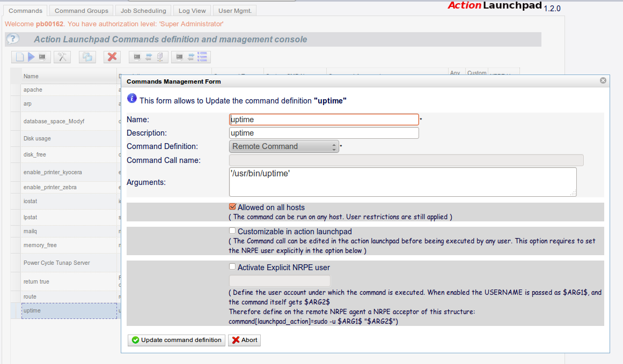Select the route command row
This screenshot has height=364, width=623.
click(69, 296)
